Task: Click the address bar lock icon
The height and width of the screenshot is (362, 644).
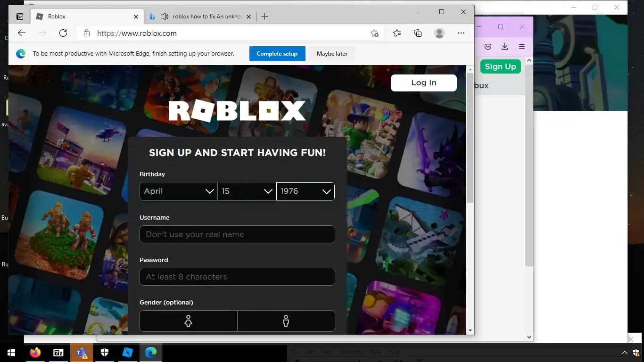Action: (86, 33)
